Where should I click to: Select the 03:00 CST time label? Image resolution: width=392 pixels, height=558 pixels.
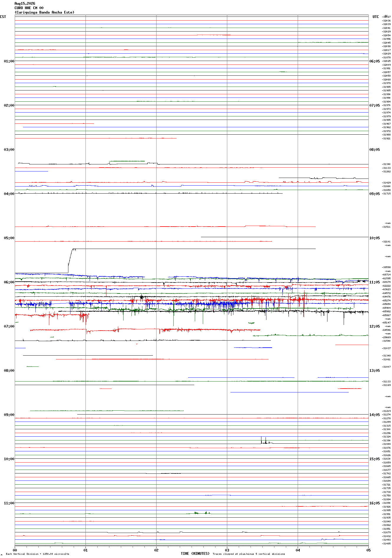tap(9, 150)
